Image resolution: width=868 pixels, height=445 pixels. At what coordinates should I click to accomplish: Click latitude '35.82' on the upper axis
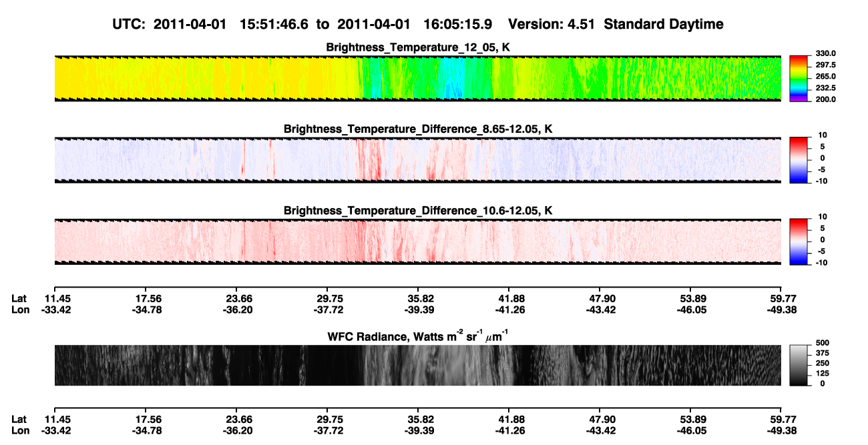click(421, 298)
